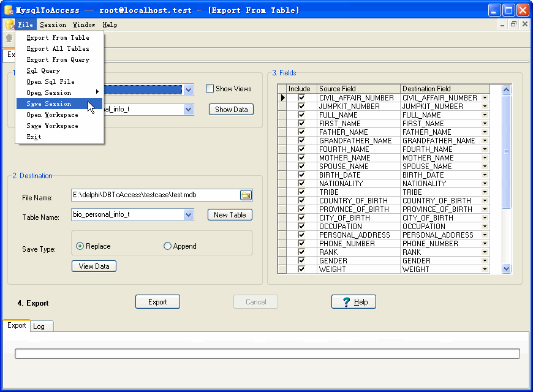Click the toolbar icon below the File menu
Viewport: 533px width, 392px height.
[9, 39]
